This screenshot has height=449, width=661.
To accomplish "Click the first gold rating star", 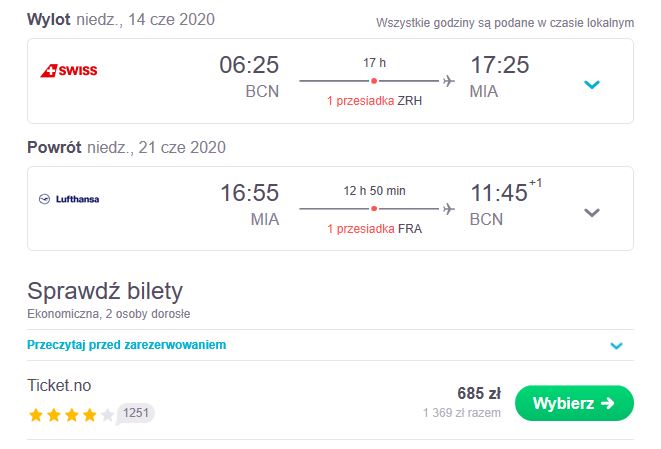I will point(36,415).
